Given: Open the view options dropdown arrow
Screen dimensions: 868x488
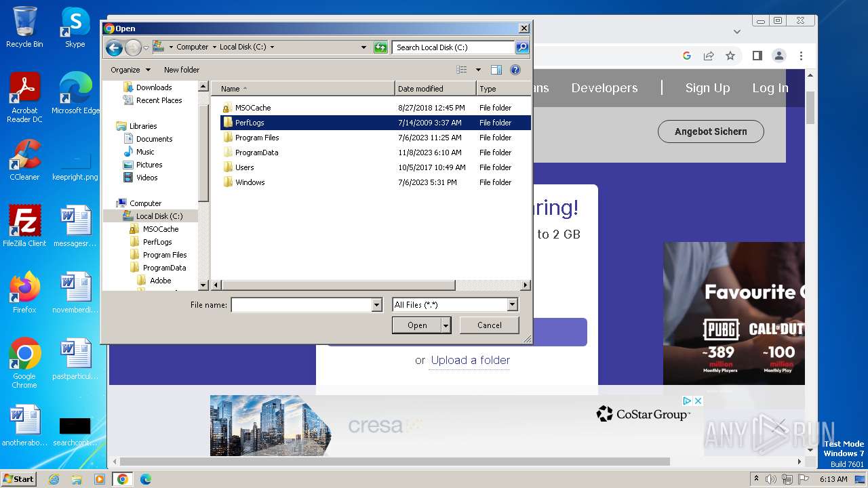Looking at the screenshot, I should (x=478, y=70).
